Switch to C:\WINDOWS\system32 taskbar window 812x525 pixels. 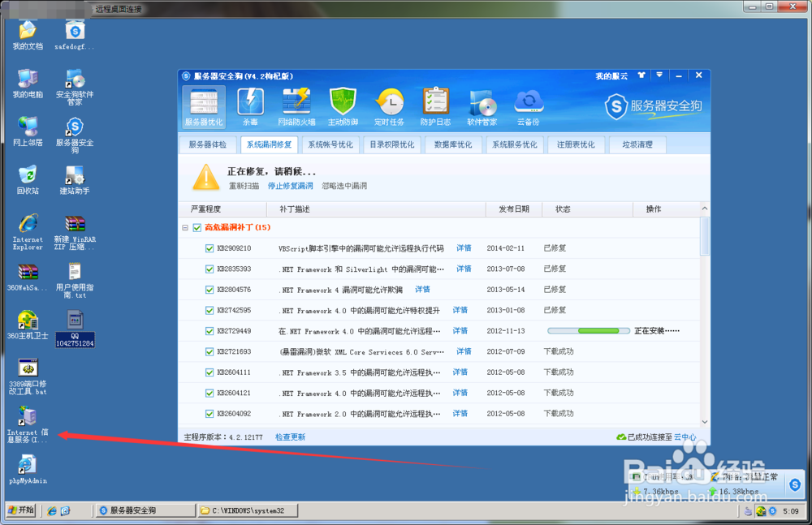248,510
